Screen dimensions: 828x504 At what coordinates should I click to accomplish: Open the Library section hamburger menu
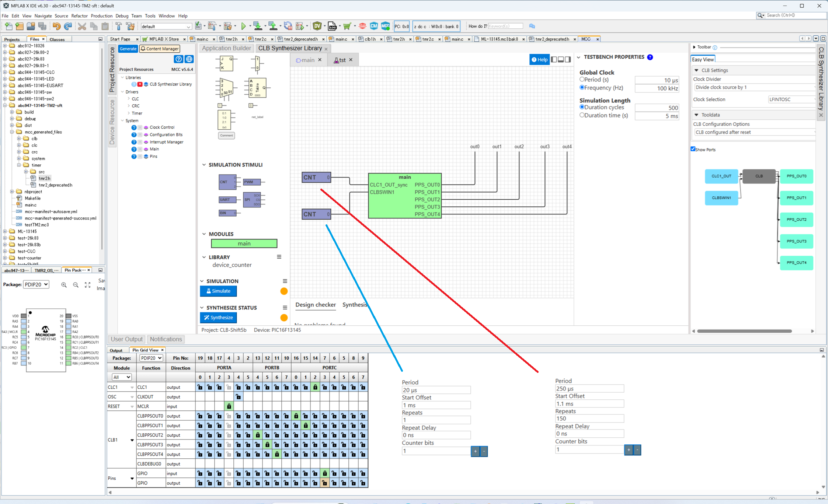click(x=279, y=257)
